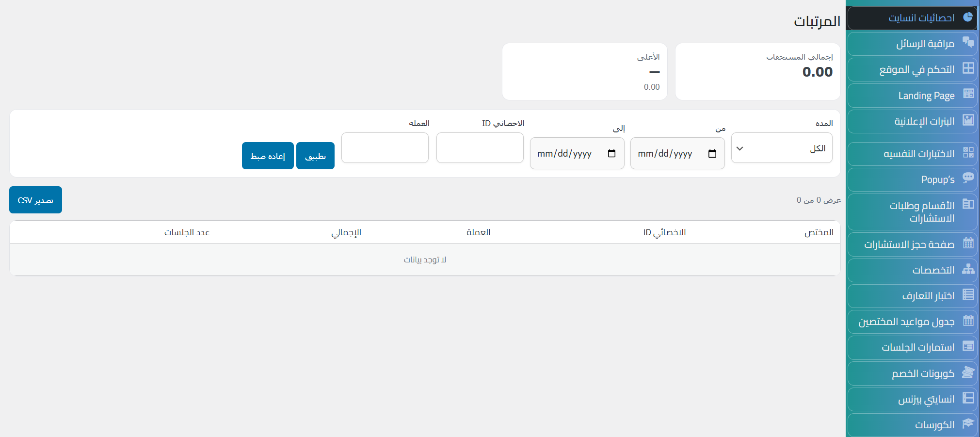Open calendar picker in the من date field
The height and width of the screenshot is (437, 980).
pos(712,154)
